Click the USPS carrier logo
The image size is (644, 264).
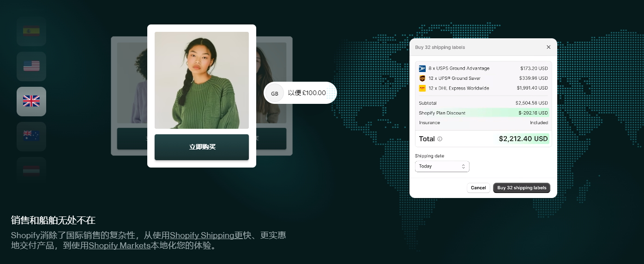(x=422, y=68)
